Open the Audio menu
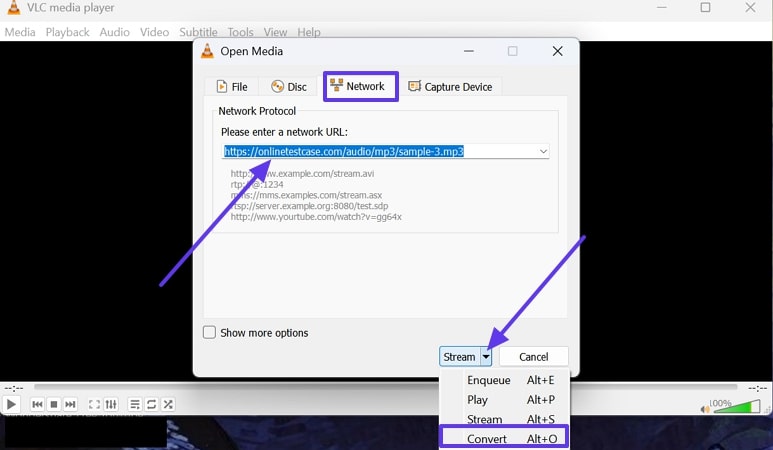 click(x=114, y=32)
